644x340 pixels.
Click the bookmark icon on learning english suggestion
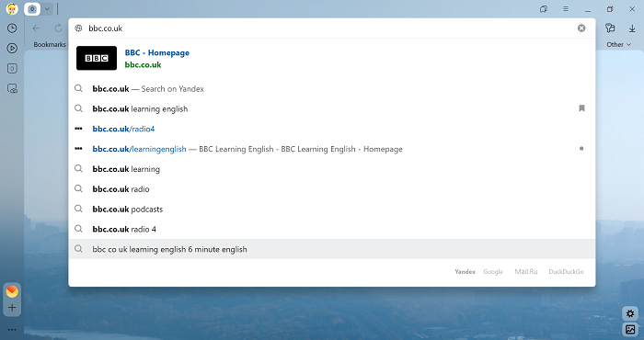(x=581, y=108)
